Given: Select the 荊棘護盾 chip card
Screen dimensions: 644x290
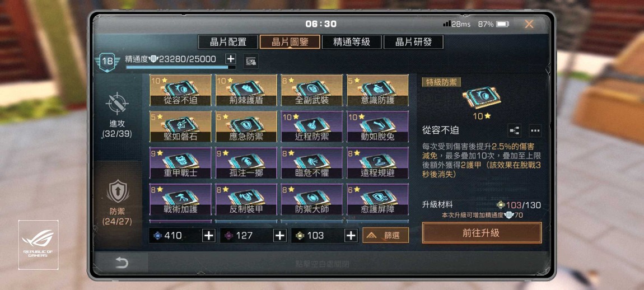Looking at the screenshot, I should click(x=246, y=90).
